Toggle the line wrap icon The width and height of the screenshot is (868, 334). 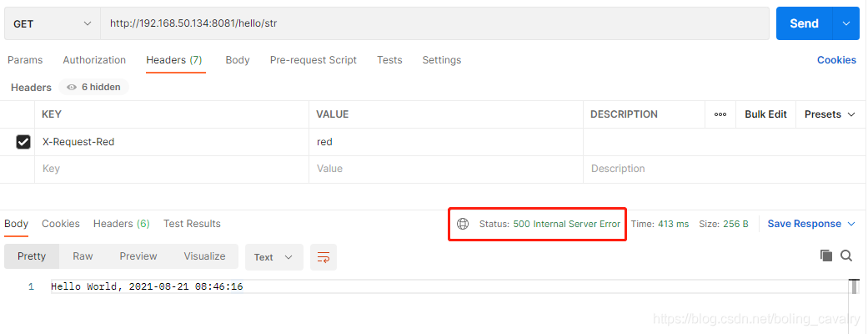point(324,257)
